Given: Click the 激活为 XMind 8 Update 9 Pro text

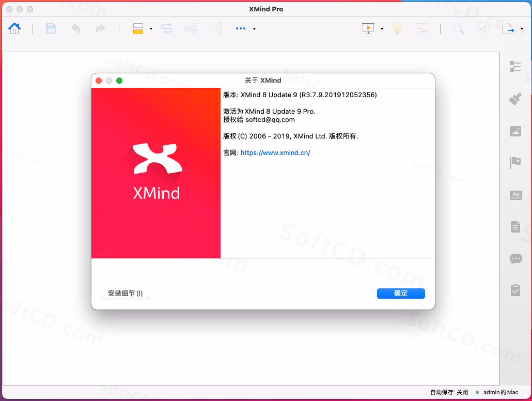Looking at the screenshot, I should (x=270, y=112).
